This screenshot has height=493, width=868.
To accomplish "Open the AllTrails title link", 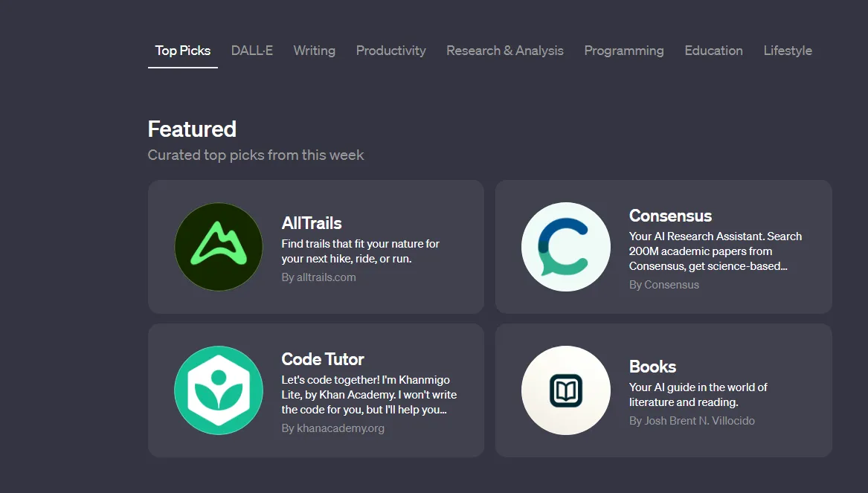I will (312, 223).
